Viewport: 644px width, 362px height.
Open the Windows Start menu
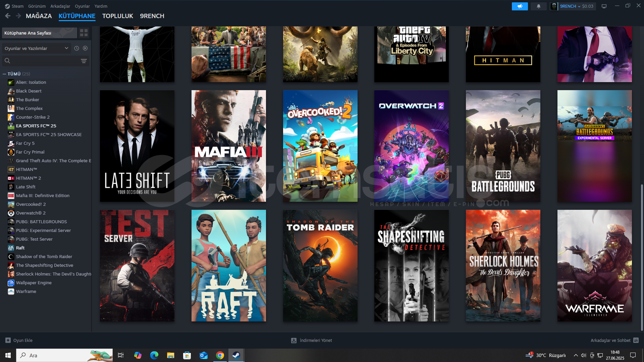(x=8, y=355)
